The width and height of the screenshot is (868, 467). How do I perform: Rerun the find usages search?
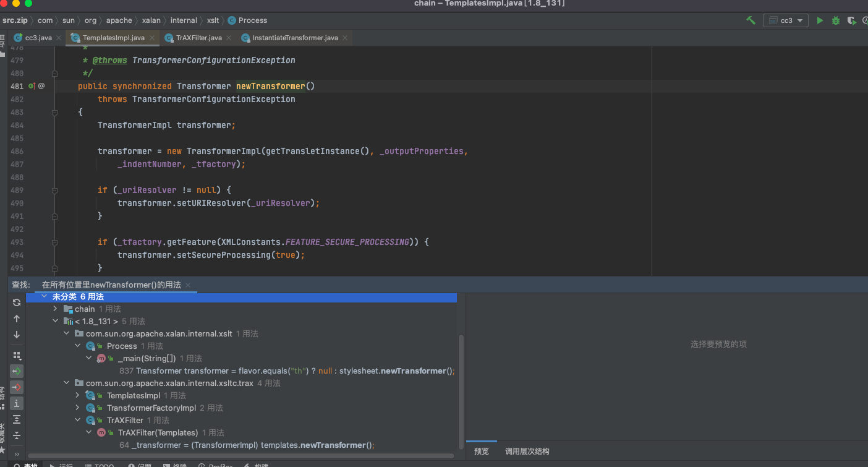point(17,302)
